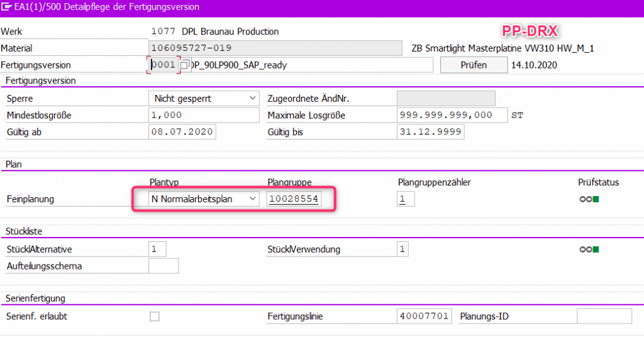Click the window menu icon in title bar
644x340 pixels.
[8, 8]
